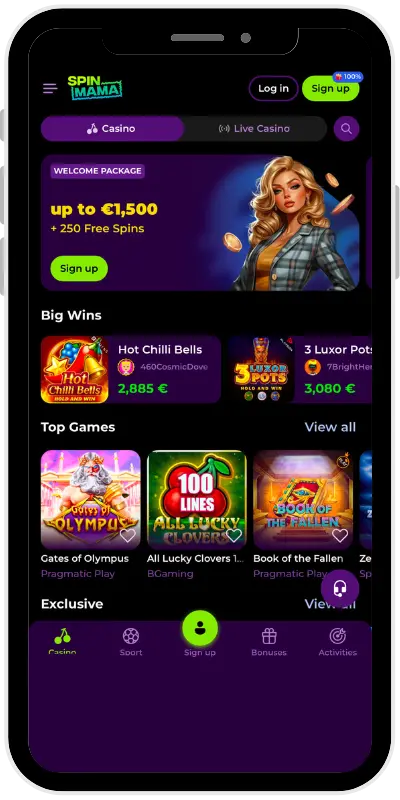Open Sport from the bottom navigation
The image size is (400, 800).
point(131,641)
